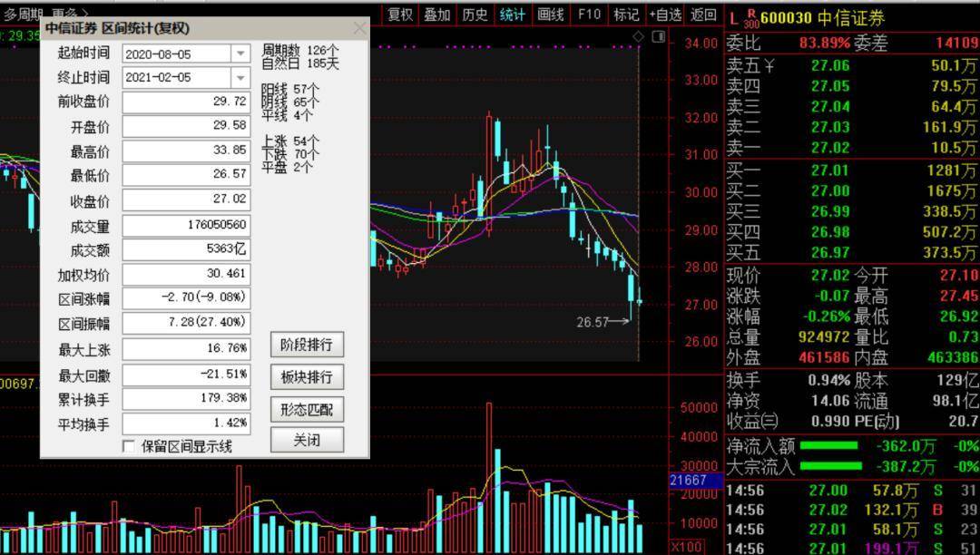Toggle the 叠加 overlay option

coord(436,15)
